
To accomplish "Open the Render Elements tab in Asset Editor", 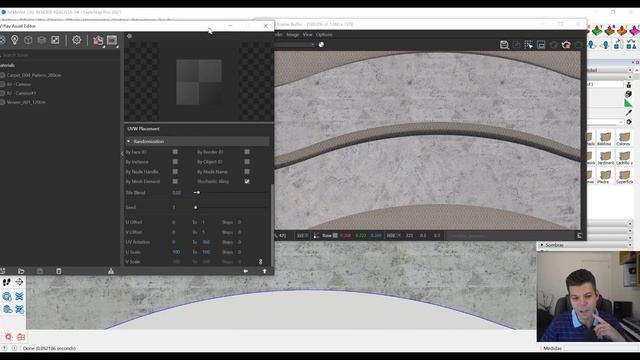I will point(42,40).
